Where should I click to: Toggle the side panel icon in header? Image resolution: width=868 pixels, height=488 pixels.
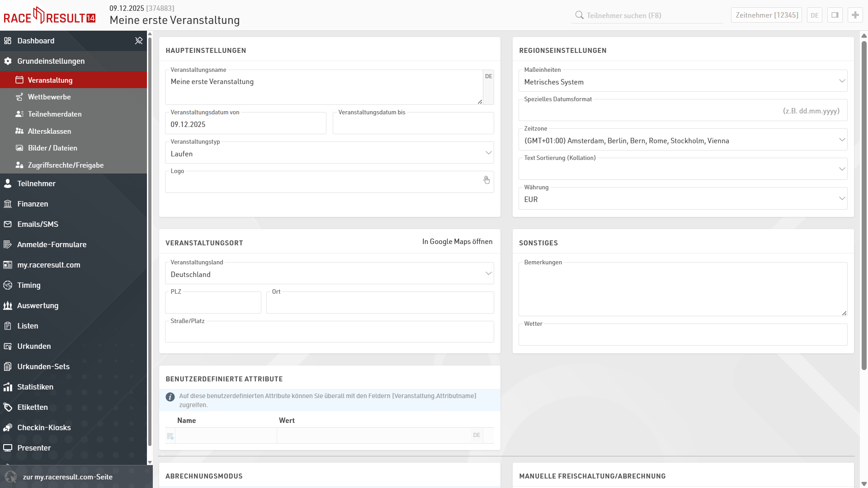point(835,15)
